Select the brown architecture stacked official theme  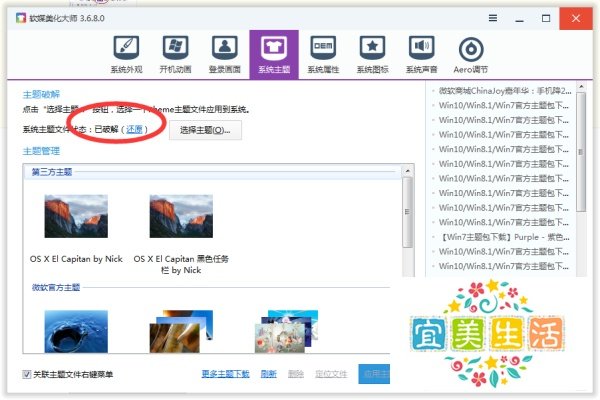[181, 331]
